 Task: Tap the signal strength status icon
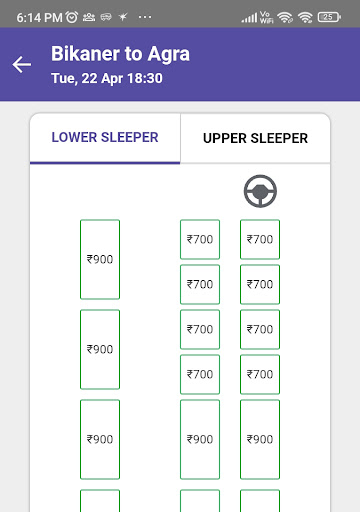point(249,17)
